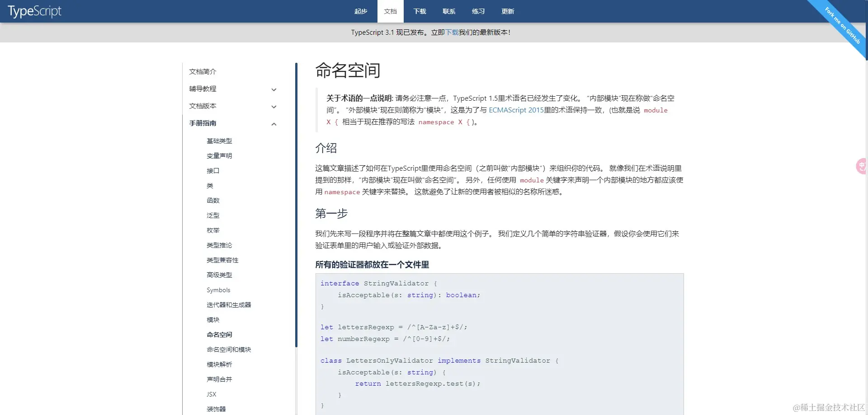Go to the 函数 sidebar page
This screenshot has width=868, height=415.
(213, 201)
